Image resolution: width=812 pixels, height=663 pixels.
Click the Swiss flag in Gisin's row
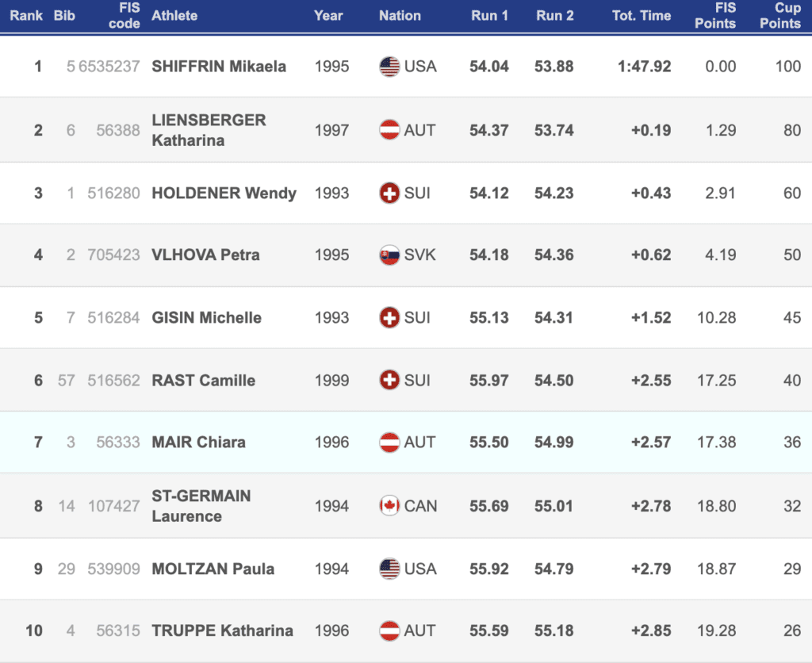389,318
